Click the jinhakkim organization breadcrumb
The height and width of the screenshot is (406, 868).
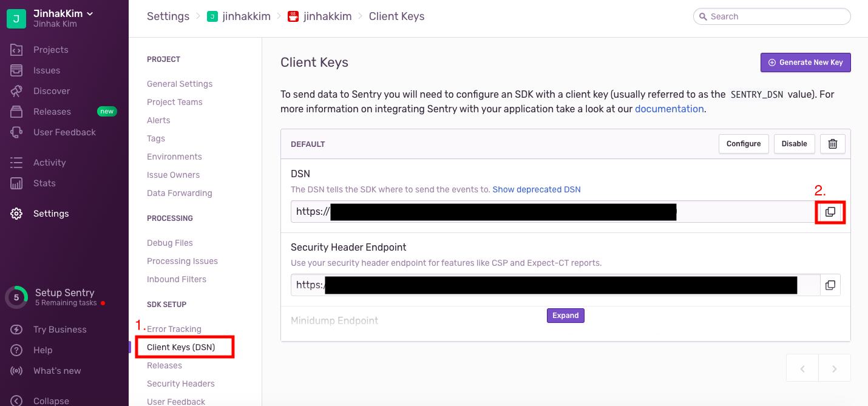(239, 16)
